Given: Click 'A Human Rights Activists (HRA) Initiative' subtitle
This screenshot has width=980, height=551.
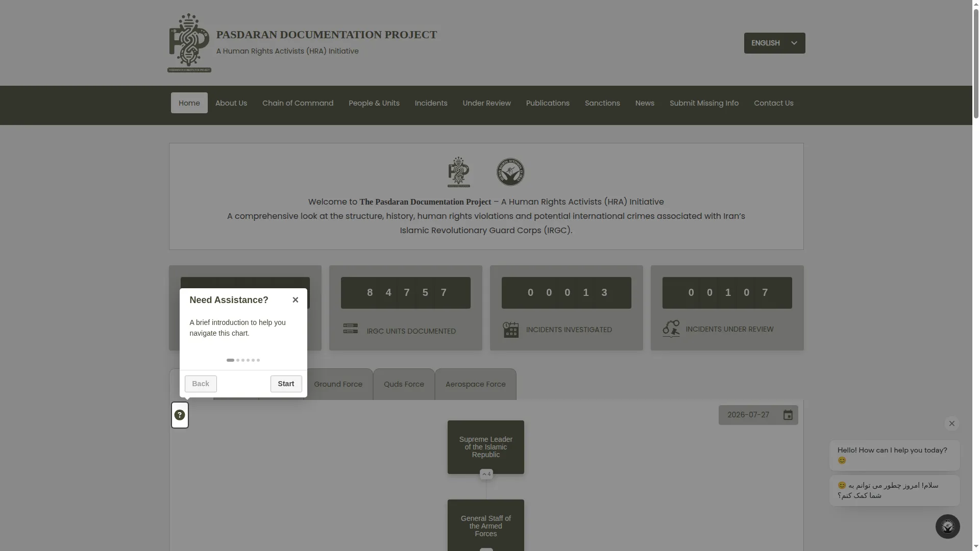Looking at the screenshot, I should (287, 51).
